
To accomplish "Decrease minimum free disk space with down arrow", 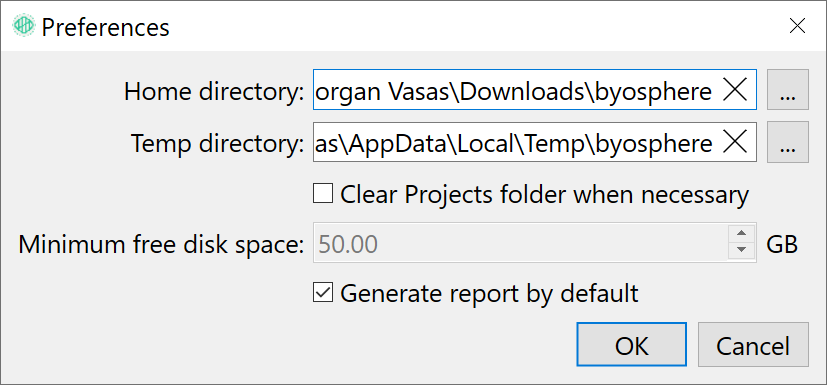I will coord(742,250).
